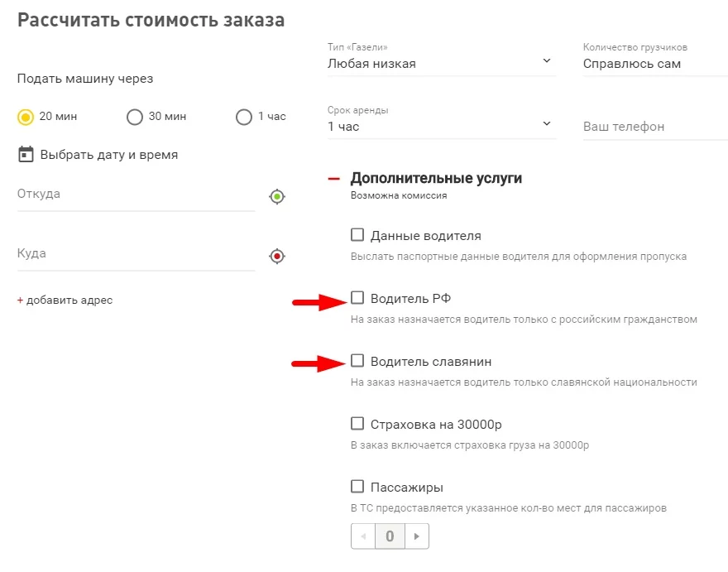The width and height of the screenshot is (728, 572).
Task: Click the red destination location target icon
Action: pos(277,256)
